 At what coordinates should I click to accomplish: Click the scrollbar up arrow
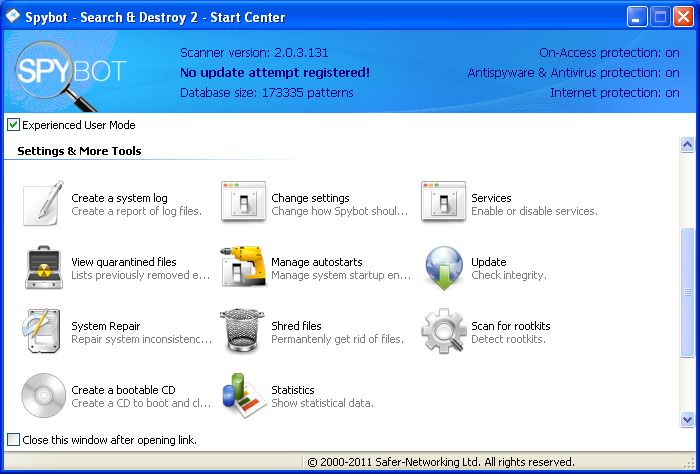pos(687,145)
